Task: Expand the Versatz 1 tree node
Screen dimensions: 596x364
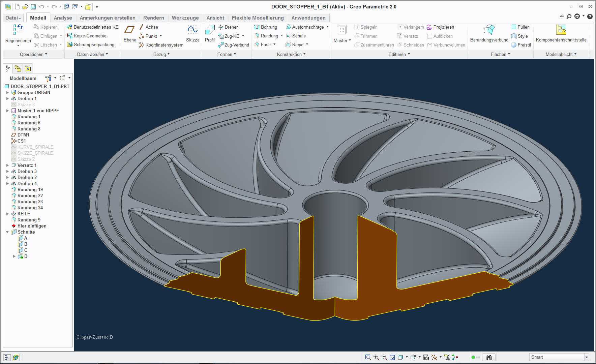Action: click(x=7, y=165)
